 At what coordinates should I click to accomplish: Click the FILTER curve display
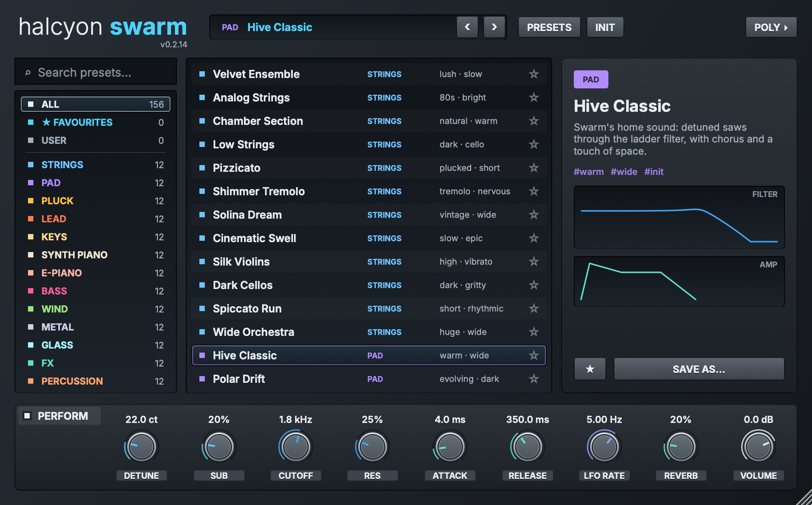[679, 217]
